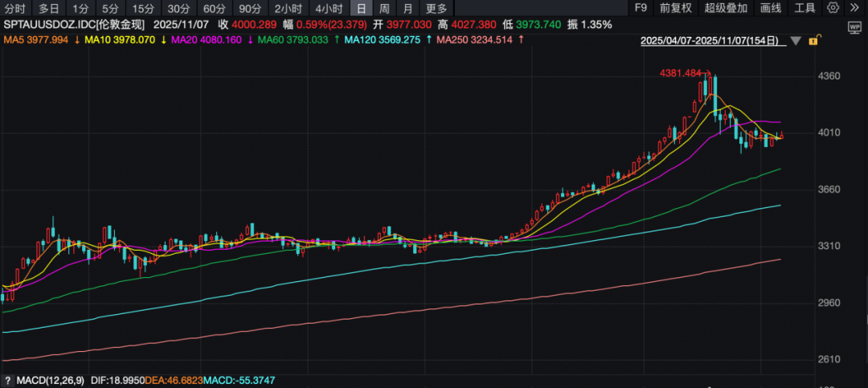Click the WP monitor icon
868x388 pixels.
(854, 27)
